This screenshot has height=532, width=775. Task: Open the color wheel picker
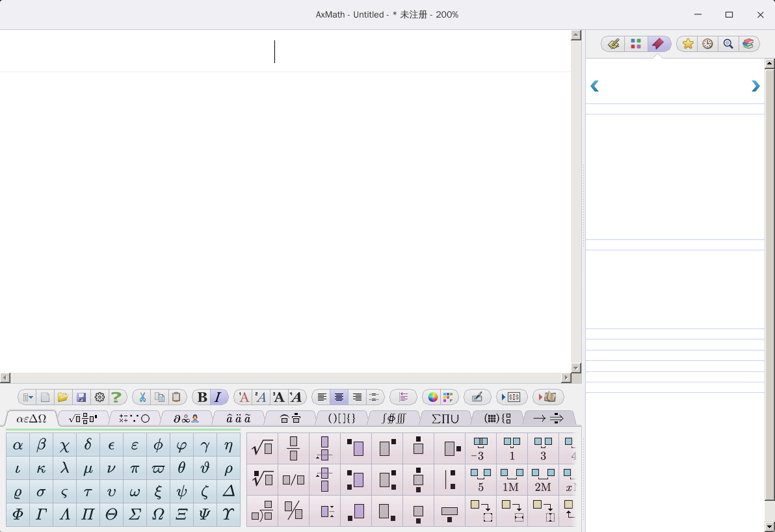[432, 397]
